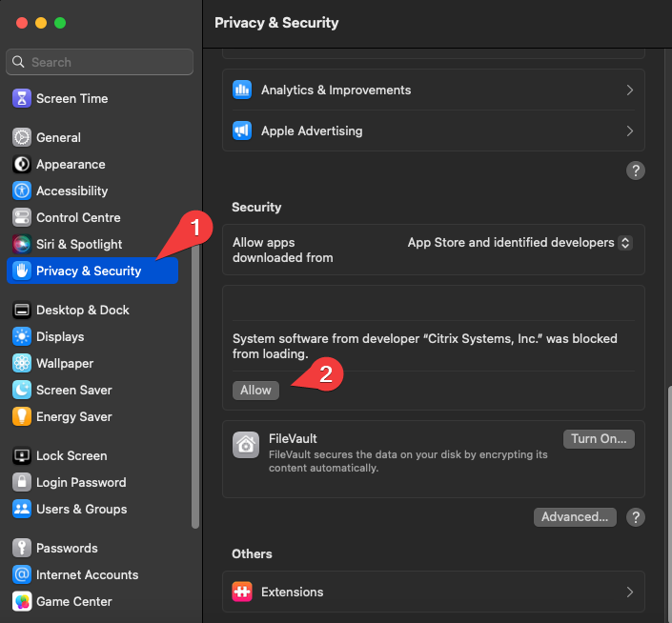Open the Extensions puzzle icon row
This screenshot has width=672, height=623.
click(242, 592)
